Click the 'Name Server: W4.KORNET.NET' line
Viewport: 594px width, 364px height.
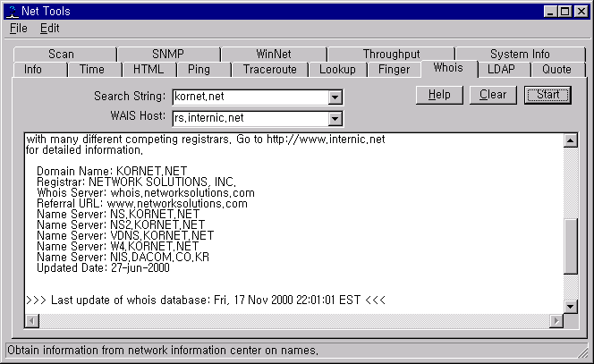click(x=118, y=247)
